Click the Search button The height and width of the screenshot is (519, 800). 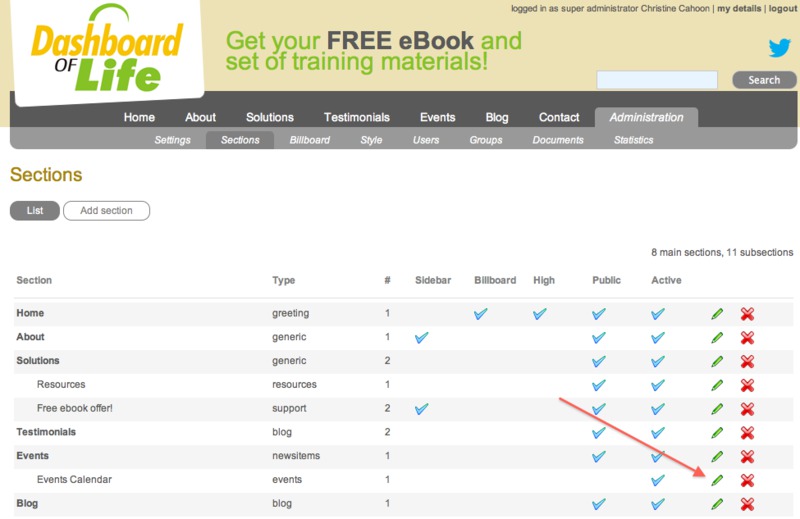pos(764,80)
